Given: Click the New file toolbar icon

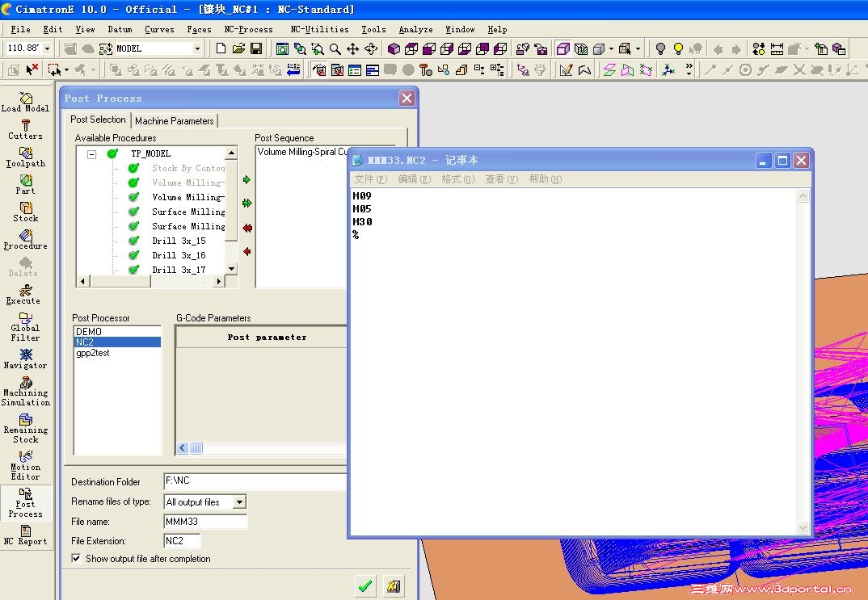Looking at the screenshot, I should (x=221, y=48).
